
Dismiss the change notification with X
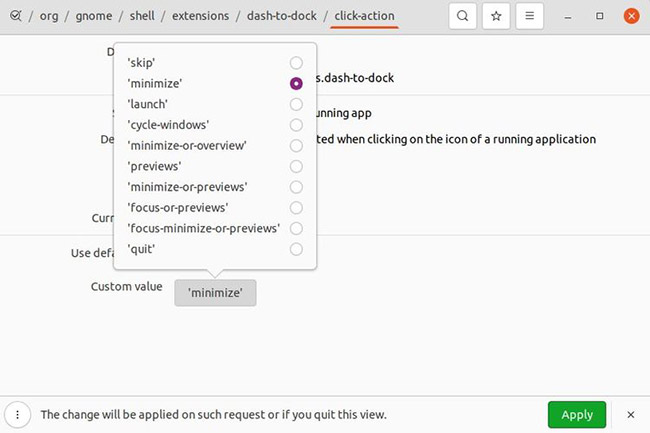[x=631, y=414]
